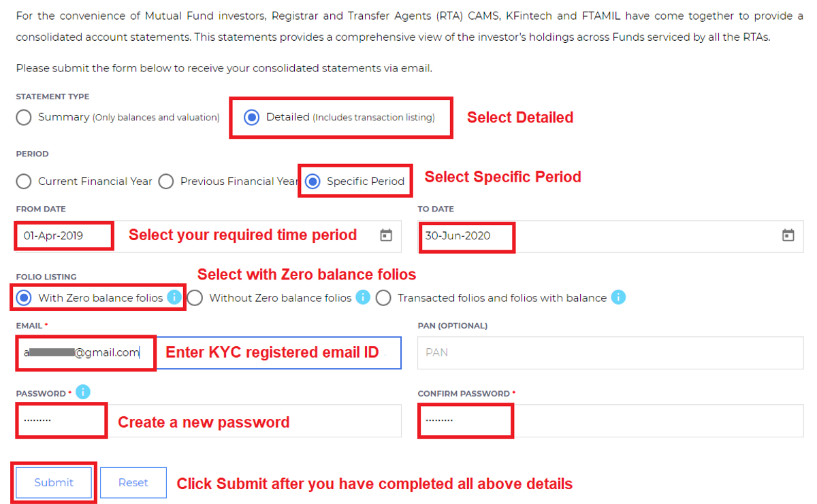Screen dimensions: 817x504
Task: Select Detailed statement type
Action: tap(251, 117)
